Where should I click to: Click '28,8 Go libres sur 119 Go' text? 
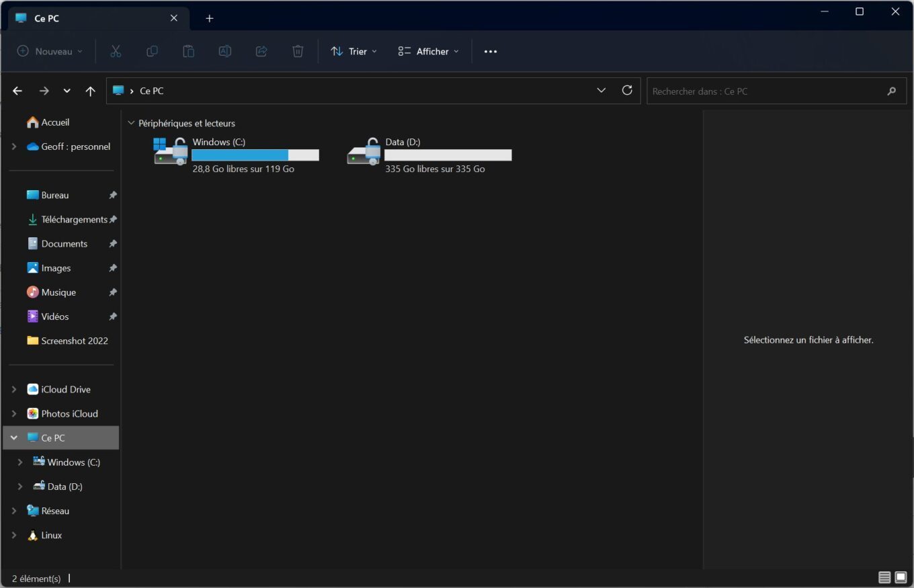click(243, 169)
